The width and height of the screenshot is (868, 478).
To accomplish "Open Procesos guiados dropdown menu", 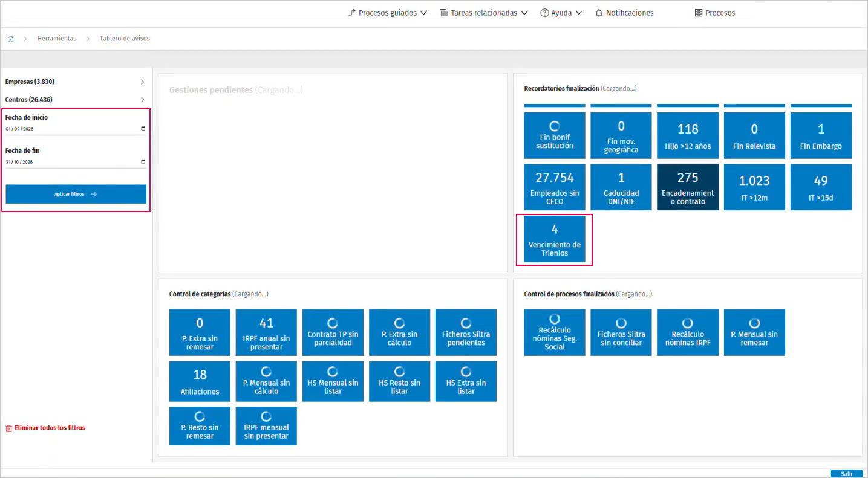I will (388, 13).
